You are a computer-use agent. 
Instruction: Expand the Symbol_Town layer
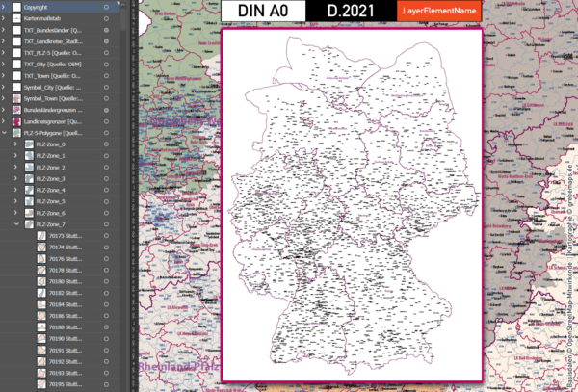click(x=3, y=99)
